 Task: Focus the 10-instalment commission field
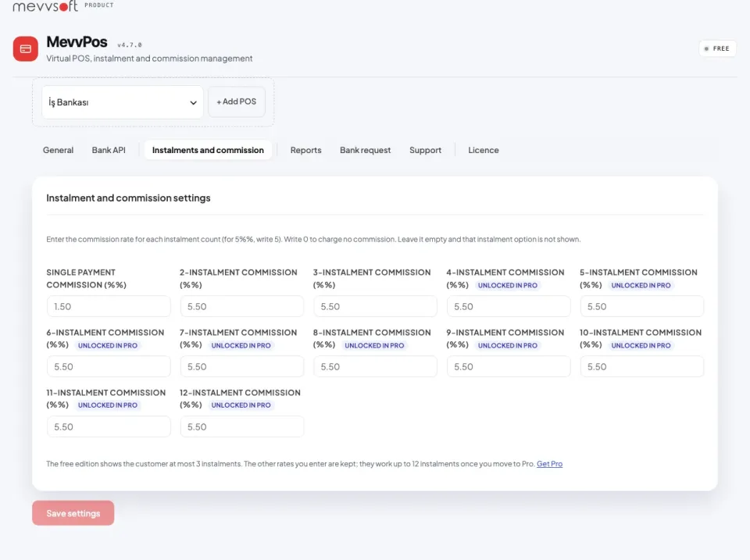pos(642,366)
